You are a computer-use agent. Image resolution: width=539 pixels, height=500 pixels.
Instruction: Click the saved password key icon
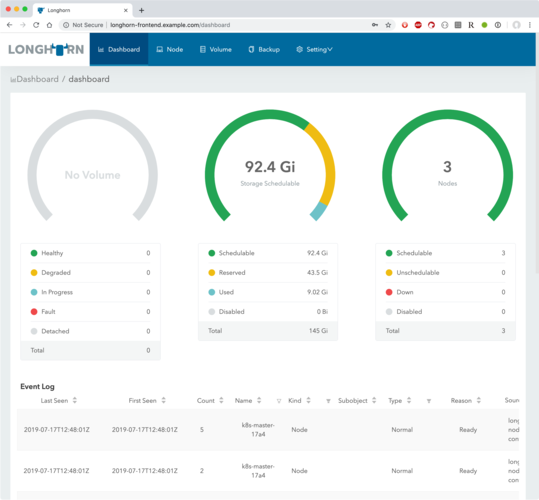375,25
